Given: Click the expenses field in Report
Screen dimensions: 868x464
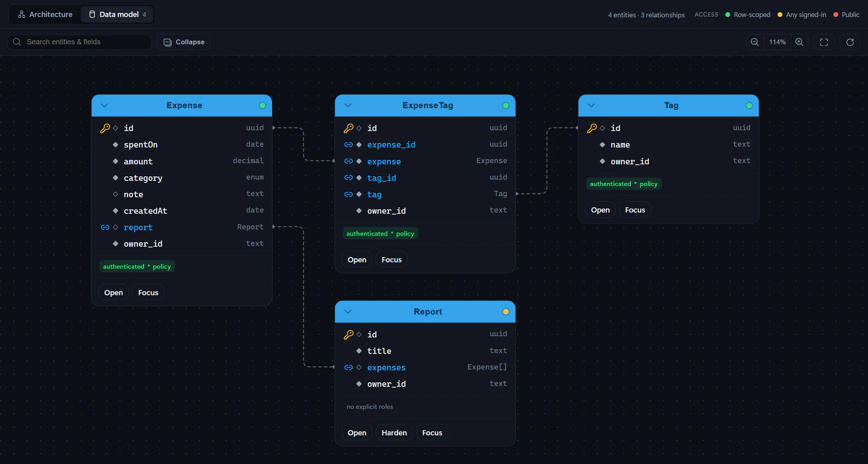Looking at the screenshot, I should click(425, 368).
